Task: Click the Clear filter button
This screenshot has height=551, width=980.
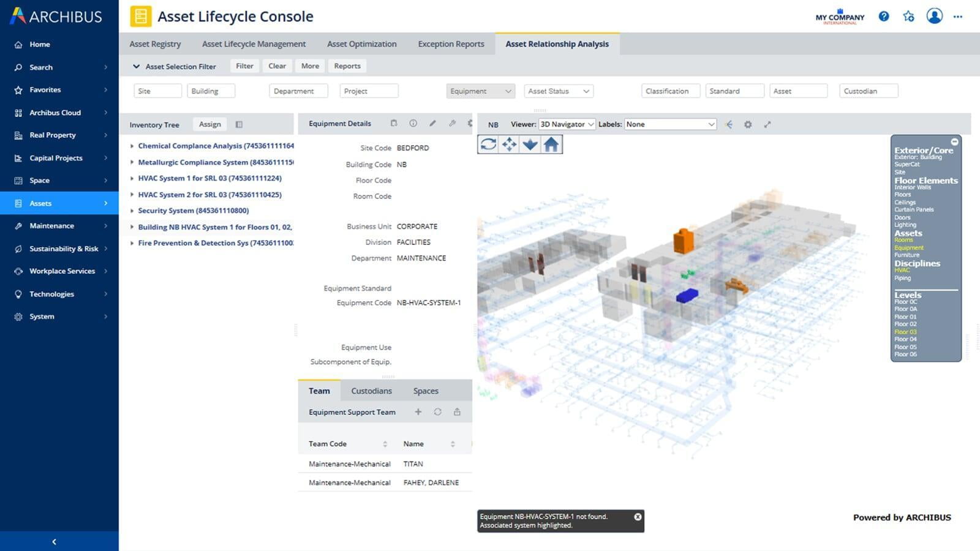Action: [x=277, y=66]
